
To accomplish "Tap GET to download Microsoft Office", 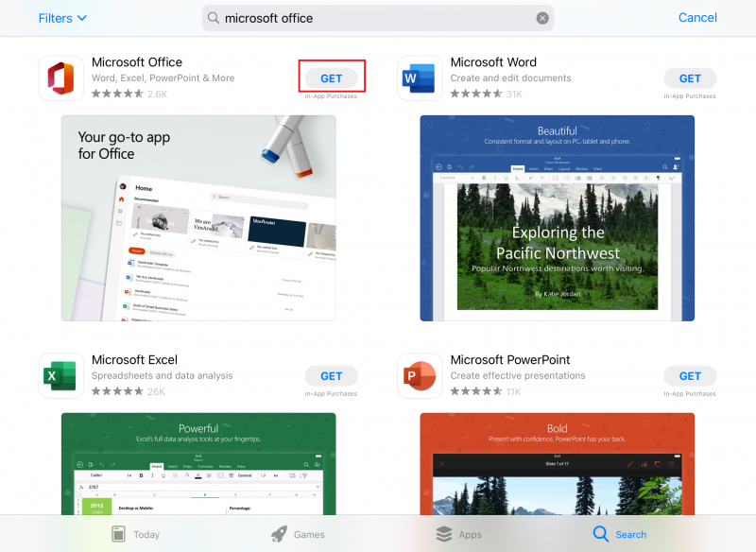I will click(332, 78).
